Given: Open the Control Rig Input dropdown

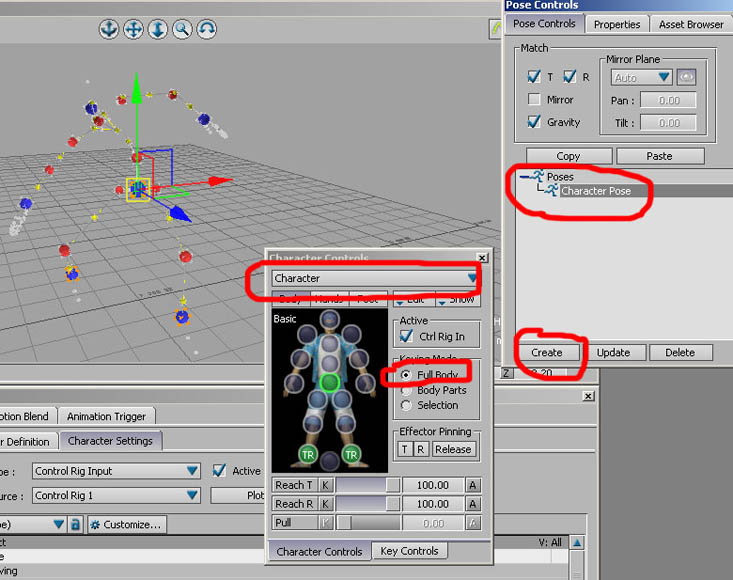Looking at the screenshot, I should [116, 471].
